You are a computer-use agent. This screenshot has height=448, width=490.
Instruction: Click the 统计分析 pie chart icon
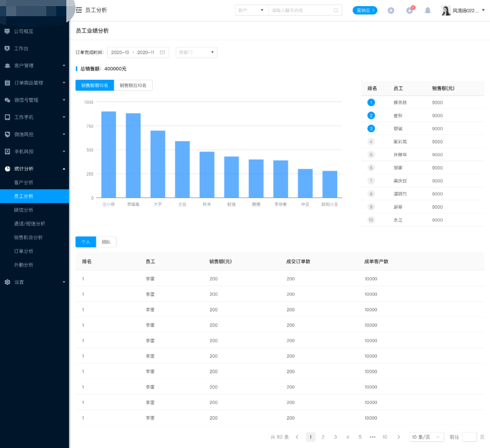7,168
